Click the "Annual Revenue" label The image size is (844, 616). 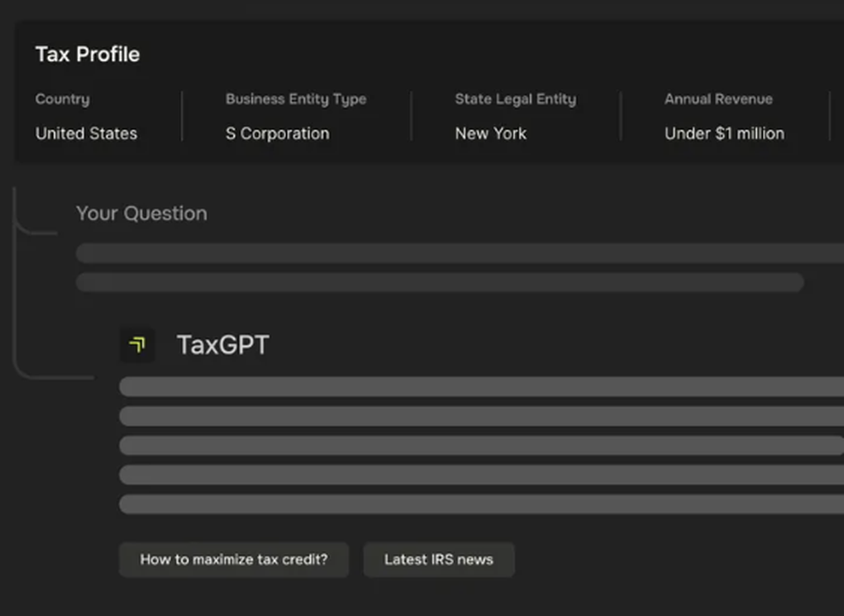(718, 99)
